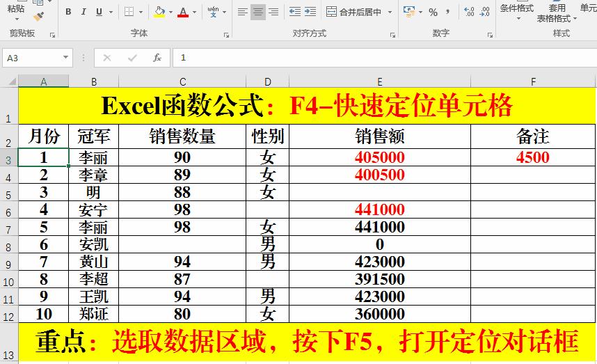Click the 王凯 name cell
The height and width of the screenshot is (364, 597).
pyautogui.click(x=94, y=296)
